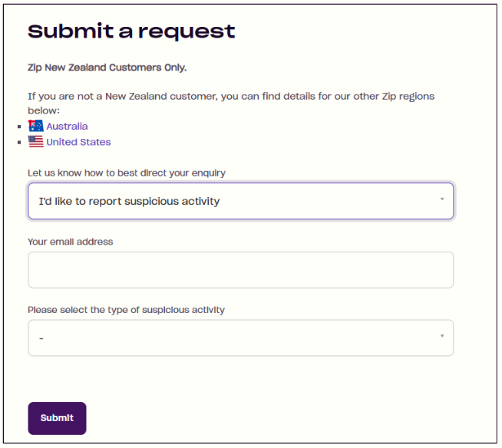502x448 pixels.
Task: Click the "-" placeholder in activity type field
Action: 41,338
